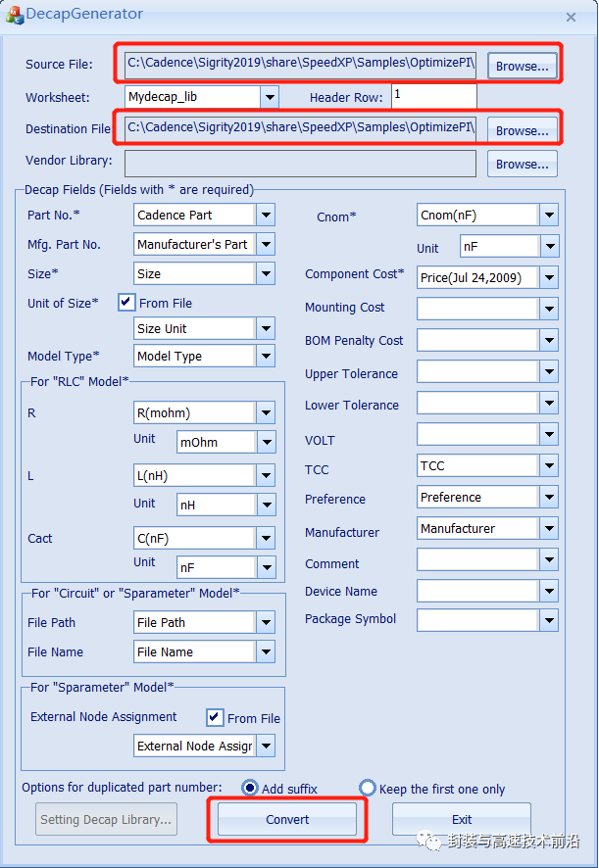Open the Mounting Cost dropdown
599x868 pixels.
pyautogui.click(x=549, y=309)
